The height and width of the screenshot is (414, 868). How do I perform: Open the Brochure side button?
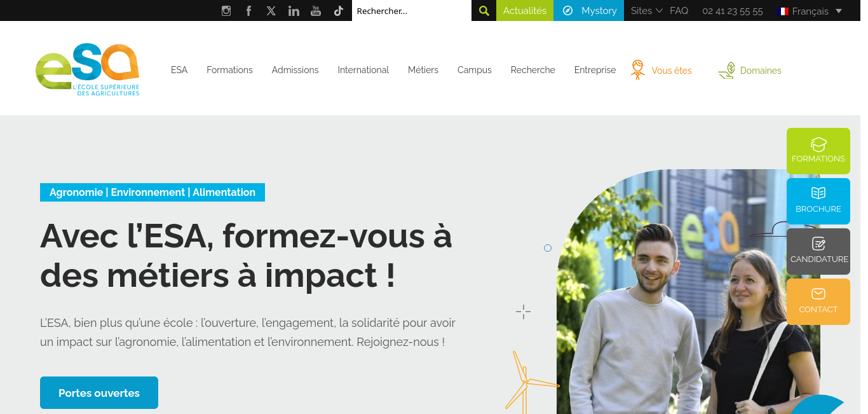[x=818, y=201]
